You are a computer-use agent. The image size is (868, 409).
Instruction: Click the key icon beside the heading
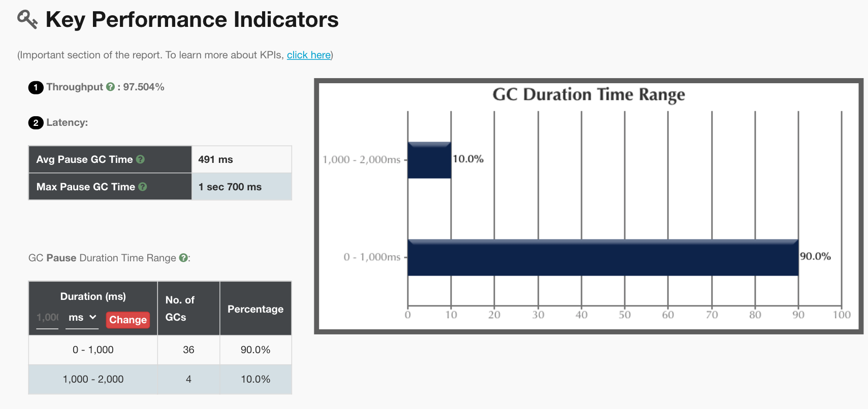click(x=27, y=19)
